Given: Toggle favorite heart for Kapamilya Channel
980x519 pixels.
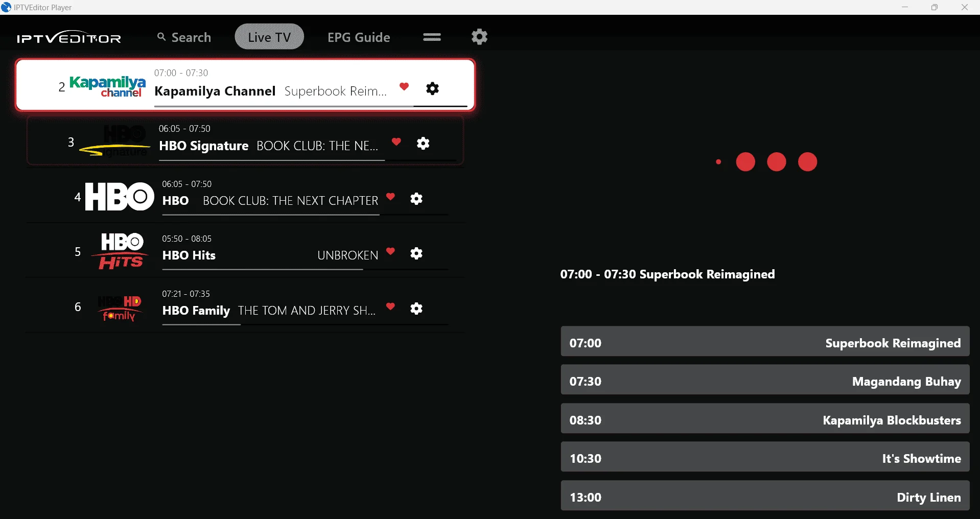Looking at the screenshot, I should (404, 86).
